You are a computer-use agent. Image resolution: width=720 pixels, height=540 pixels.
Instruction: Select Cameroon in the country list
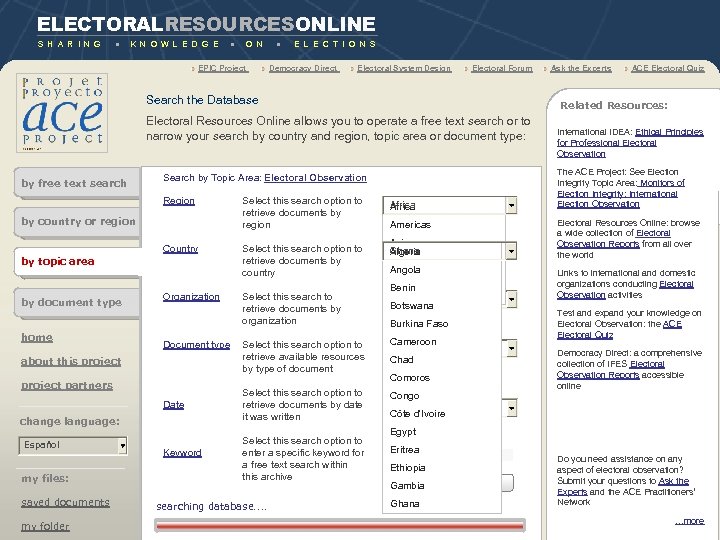pos(442,342)
